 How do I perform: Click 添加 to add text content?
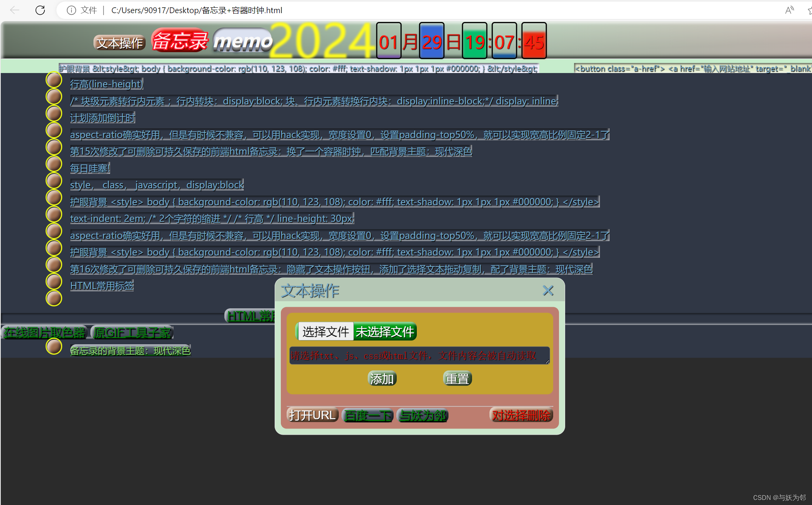(381, 379)
